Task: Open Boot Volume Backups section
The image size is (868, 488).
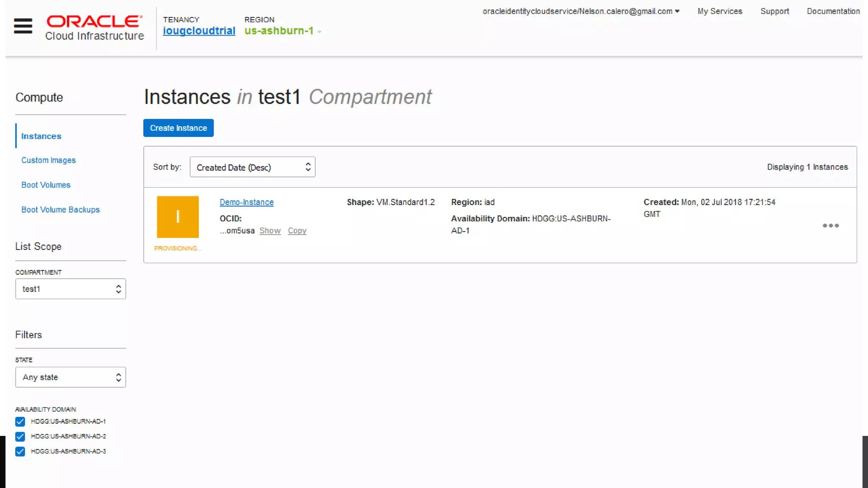Action: coord(60,210)
